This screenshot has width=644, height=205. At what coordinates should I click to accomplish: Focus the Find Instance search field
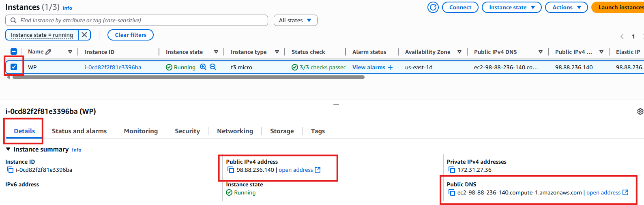point(137,20)
